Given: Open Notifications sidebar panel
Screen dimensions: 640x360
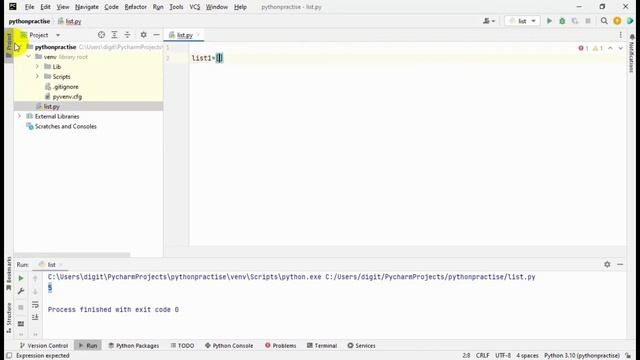Looking at the screenshot, I should (x=631, y=53).
